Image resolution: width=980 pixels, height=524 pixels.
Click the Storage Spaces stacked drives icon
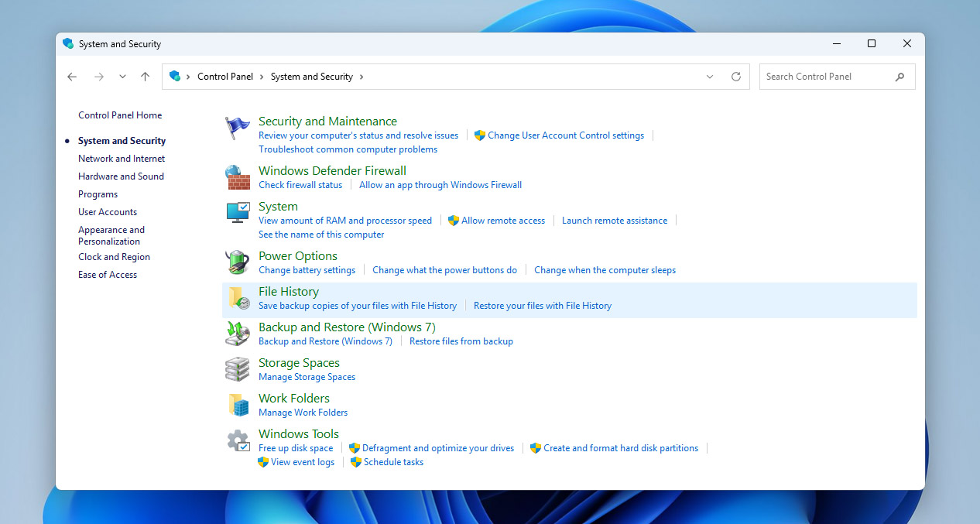(238, 369)
